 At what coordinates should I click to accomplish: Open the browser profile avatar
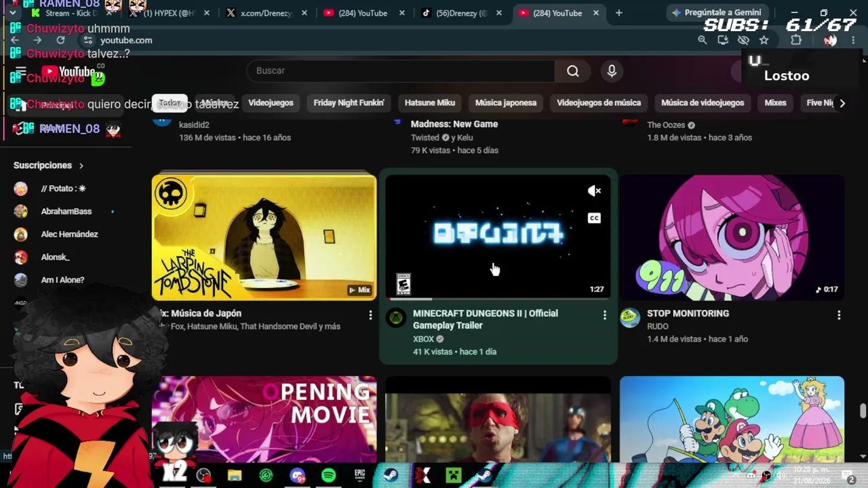(830, 40)
